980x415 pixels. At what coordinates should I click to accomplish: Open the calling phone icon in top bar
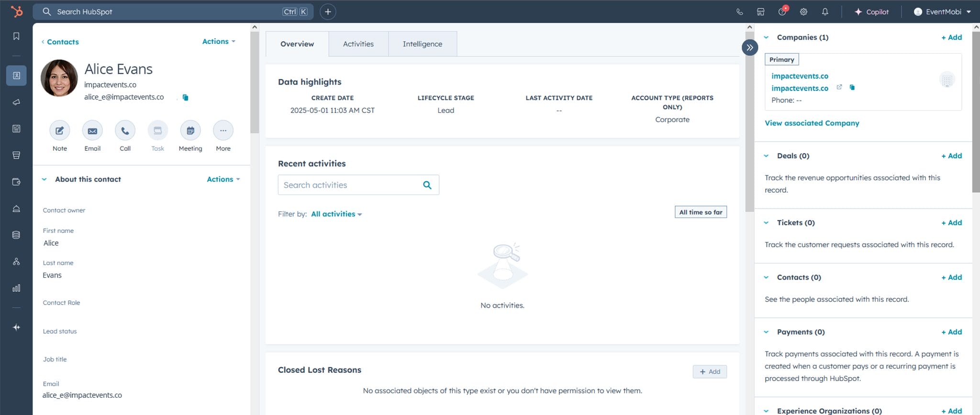point(739,12)
